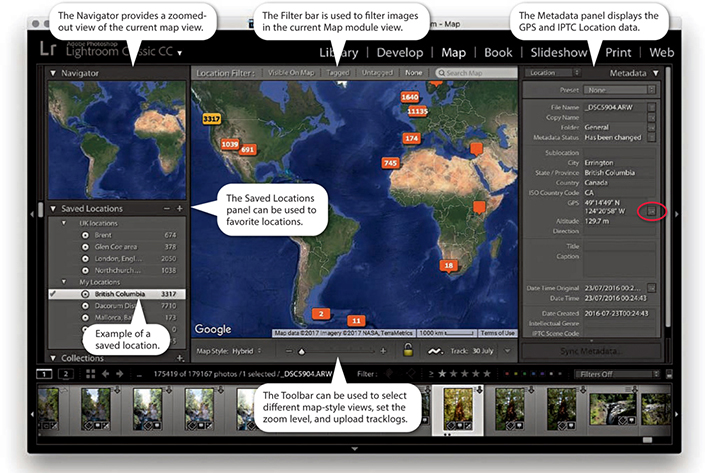Filter by five stars using last star
Viewport: 705px width, 473px height.
coord(486,374)
